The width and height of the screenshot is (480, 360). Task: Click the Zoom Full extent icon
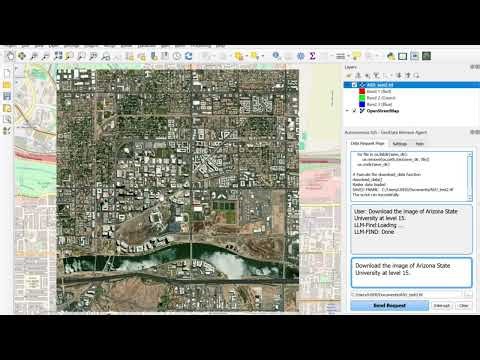click(58, 56)
